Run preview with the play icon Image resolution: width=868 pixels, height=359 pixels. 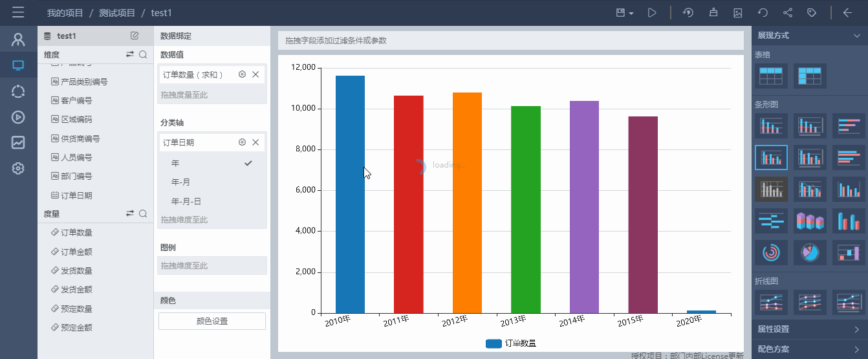click(x=652, y=12)
